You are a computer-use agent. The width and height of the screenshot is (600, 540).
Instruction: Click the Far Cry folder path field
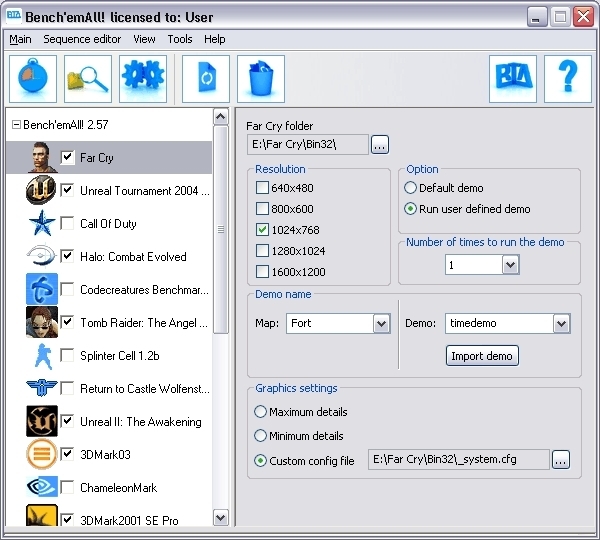pos(308,145)
